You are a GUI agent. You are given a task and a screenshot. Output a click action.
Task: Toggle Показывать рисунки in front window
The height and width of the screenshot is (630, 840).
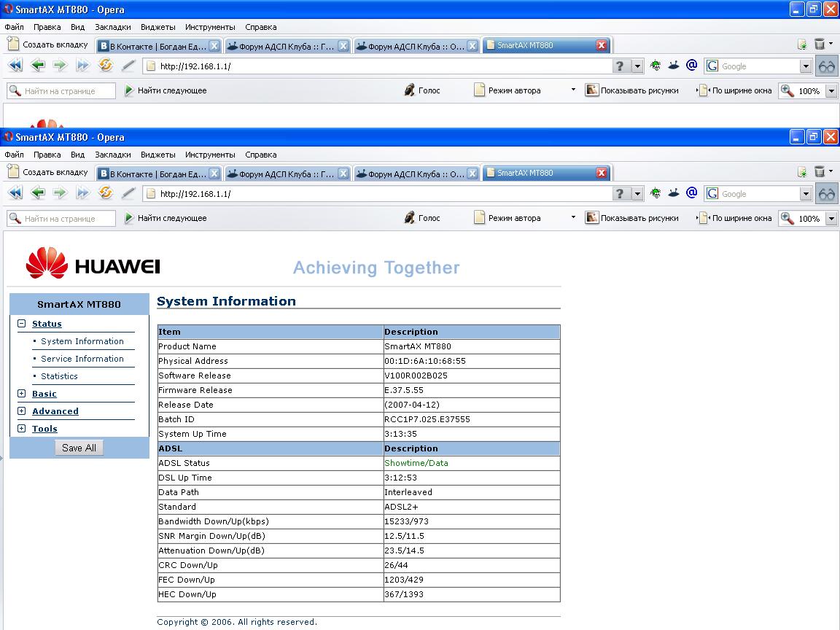632,218
